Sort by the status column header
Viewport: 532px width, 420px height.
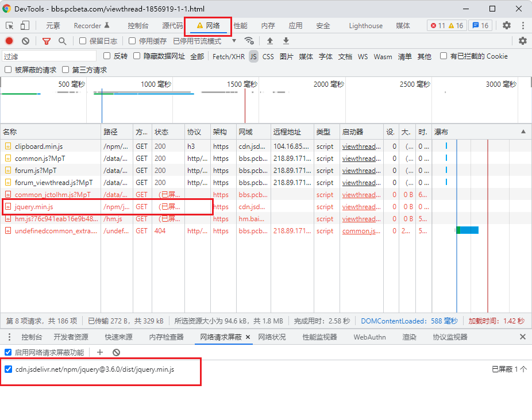(168, 132)
